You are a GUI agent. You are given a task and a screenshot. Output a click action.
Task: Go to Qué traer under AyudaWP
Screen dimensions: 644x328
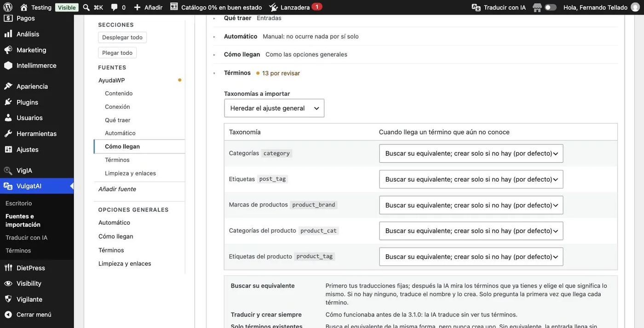[118, 120]
